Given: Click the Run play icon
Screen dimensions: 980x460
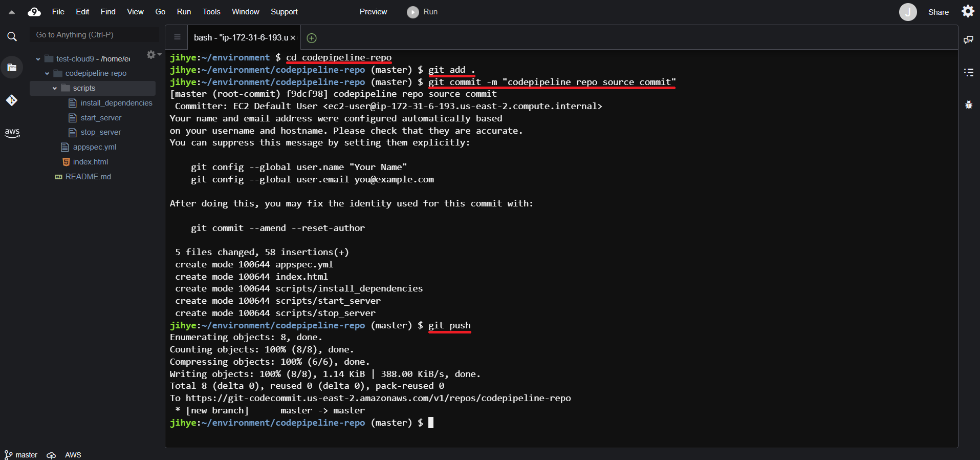Looking at the screenshot, I should (412, 12).
